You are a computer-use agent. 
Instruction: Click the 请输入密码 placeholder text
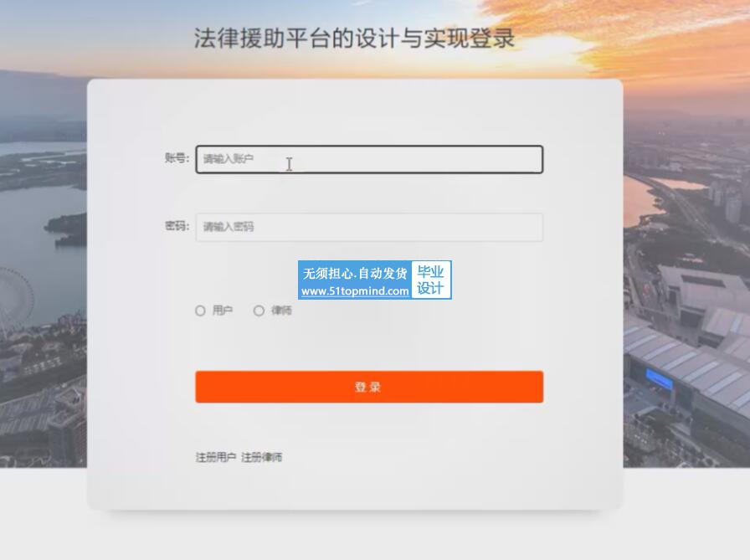pos(229,227)
